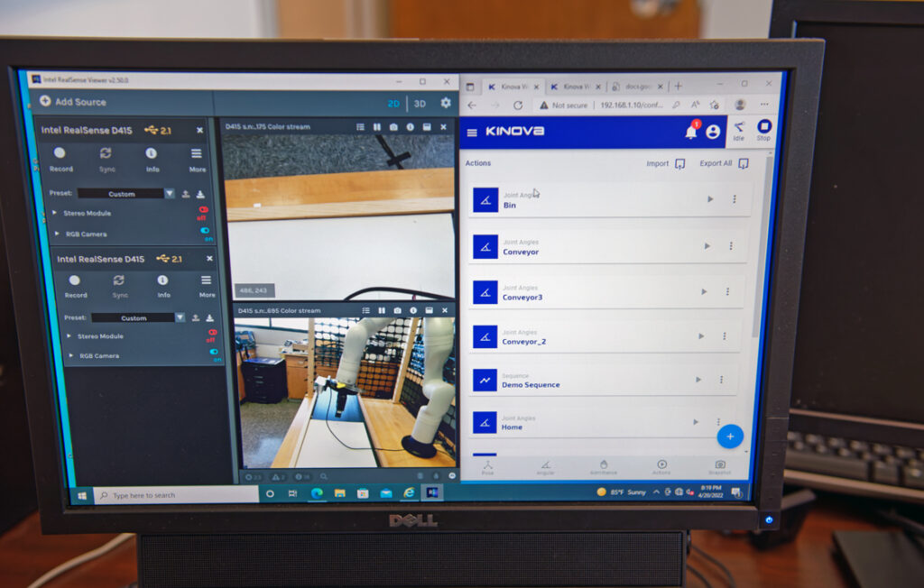
Task: Open the Kinova hamburger menu
Action: pyautogui.click(x=472, y=133)
